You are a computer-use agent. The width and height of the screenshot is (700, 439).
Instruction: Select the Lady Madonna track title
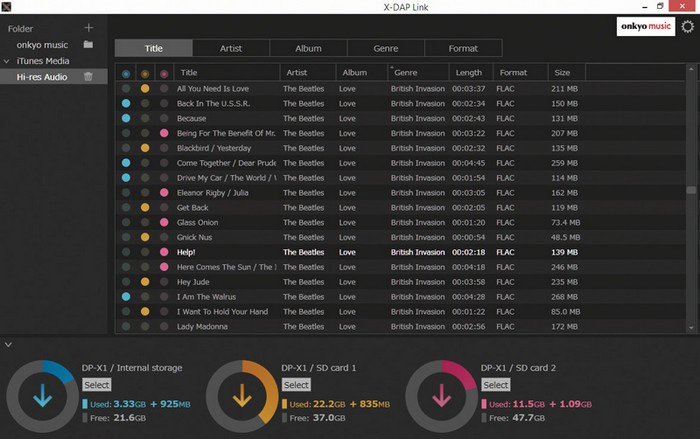[x=202, y=326]
